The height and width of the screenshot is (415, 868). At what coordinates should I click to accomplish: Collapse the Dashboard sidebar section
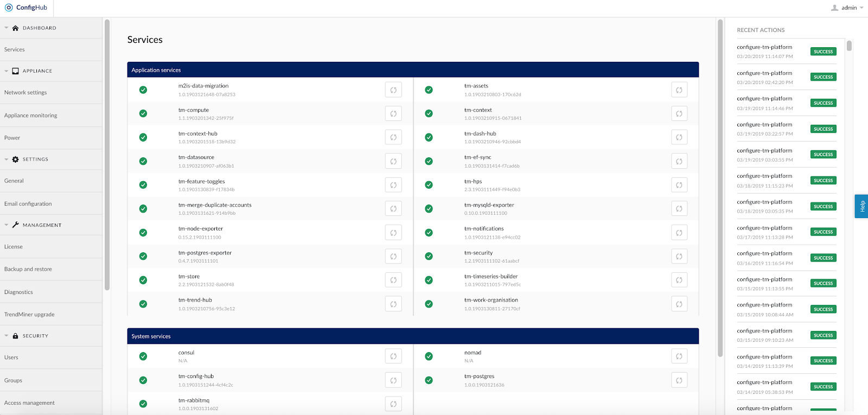pos(7,28)
